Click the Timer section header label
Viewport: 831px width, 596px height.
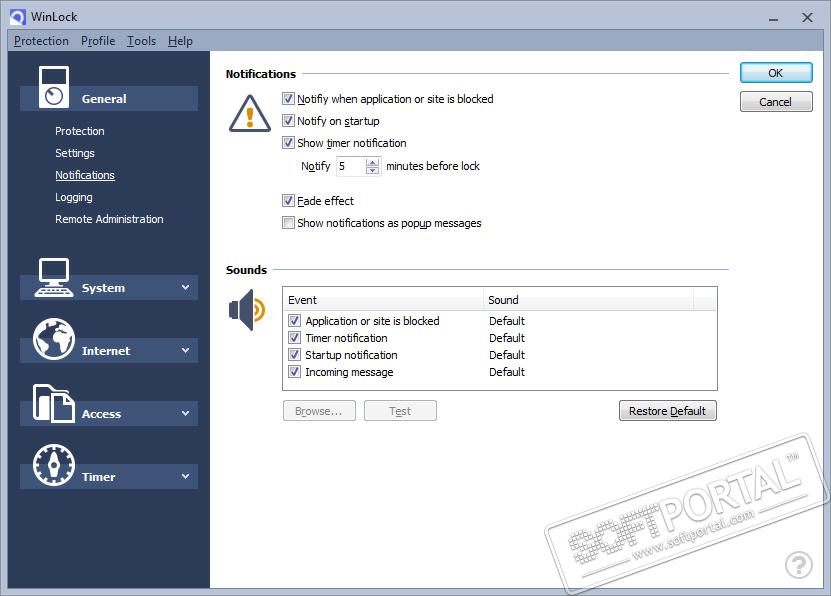pyautogui.click(x=99, y=477)
